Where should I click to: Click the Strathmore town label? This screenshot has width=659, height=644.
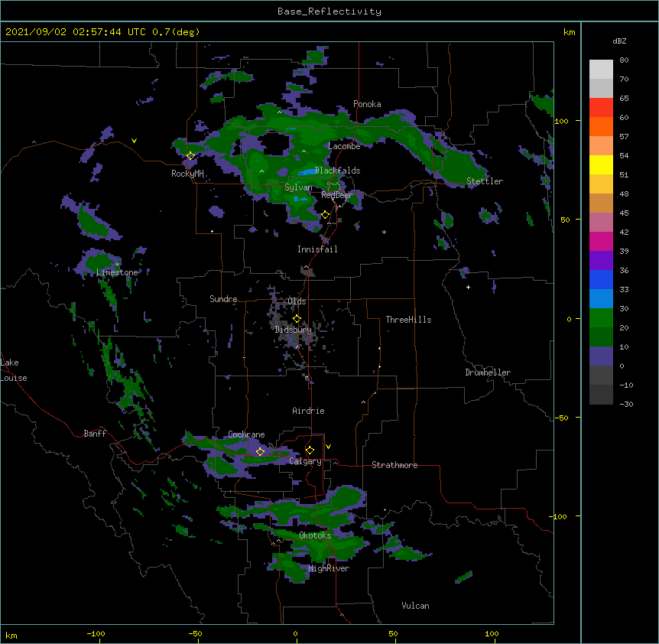[x=394, y=465]
